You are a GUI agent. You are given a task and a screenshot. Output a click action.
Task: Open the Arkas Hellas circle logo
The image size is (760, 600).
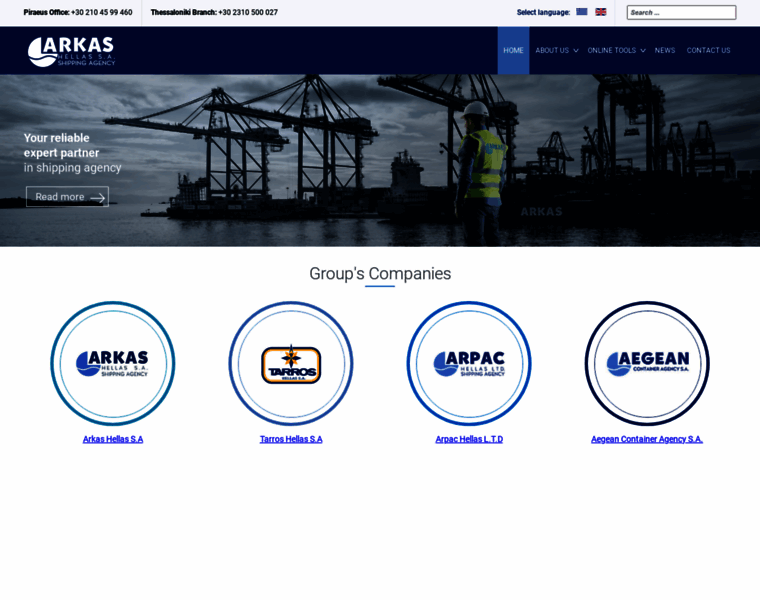113,363
